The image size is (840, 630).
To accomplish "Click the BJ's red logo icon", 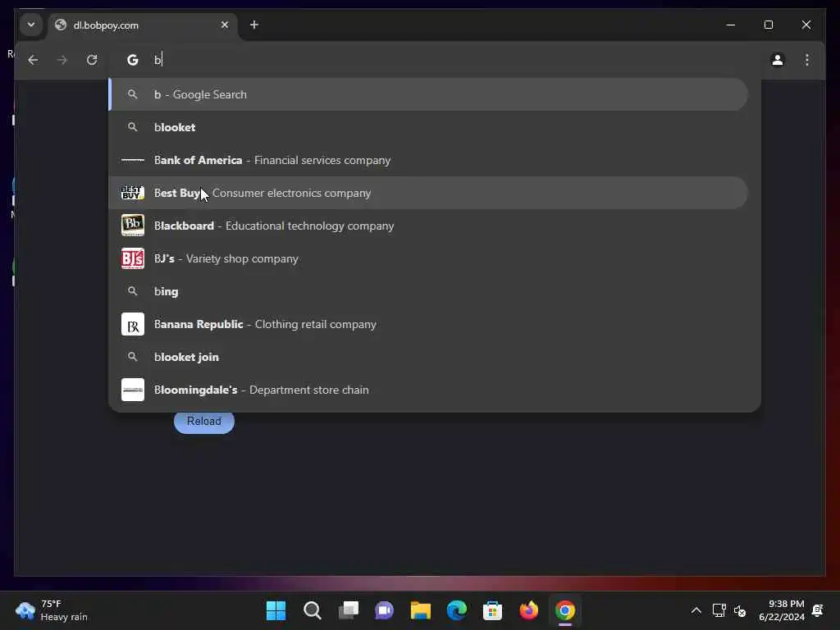I will pos(132,258).
